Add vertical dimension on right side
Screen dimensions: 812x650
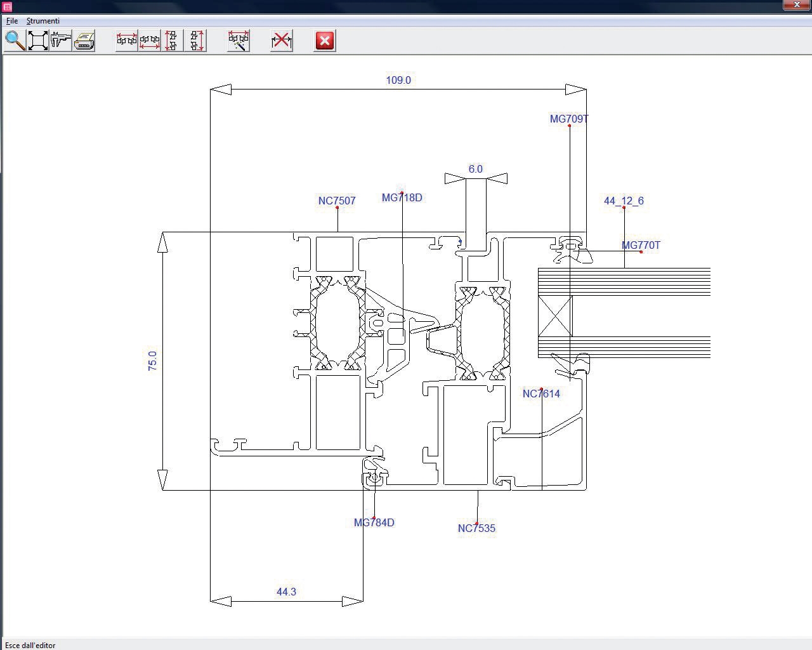tap(195, 40)
